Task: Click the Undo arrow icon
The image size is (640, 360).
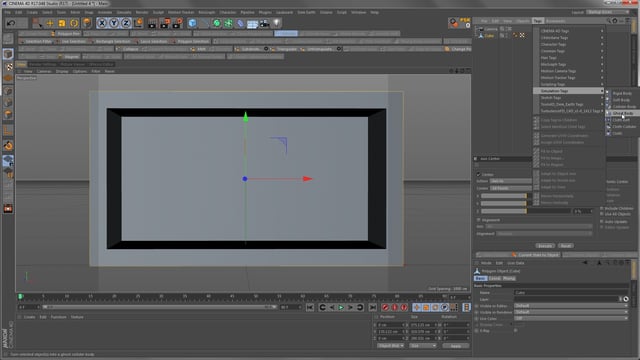Action: coord(11,23)
